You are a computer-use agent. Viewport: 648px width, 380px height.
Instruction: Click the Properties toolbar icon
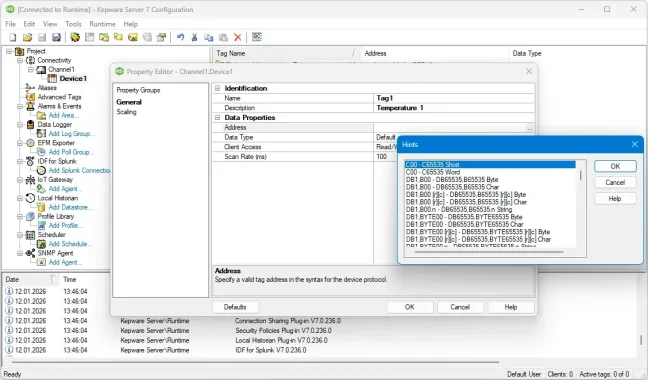click(162, 38)
